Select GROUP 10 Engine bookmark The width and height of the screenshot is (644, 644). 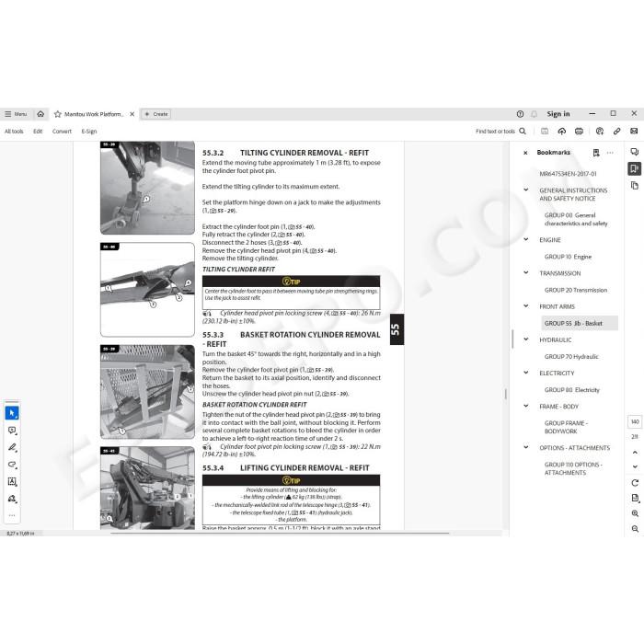click(x=568, y=257)
